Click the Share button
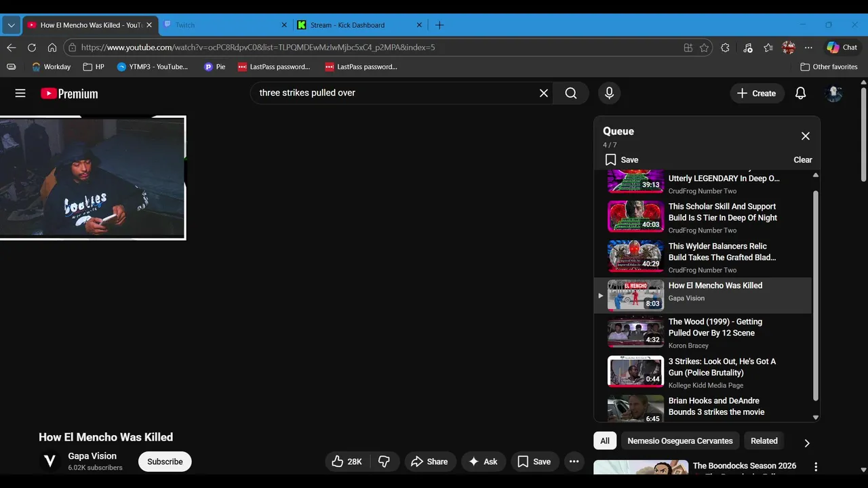 tap(429, 462)
